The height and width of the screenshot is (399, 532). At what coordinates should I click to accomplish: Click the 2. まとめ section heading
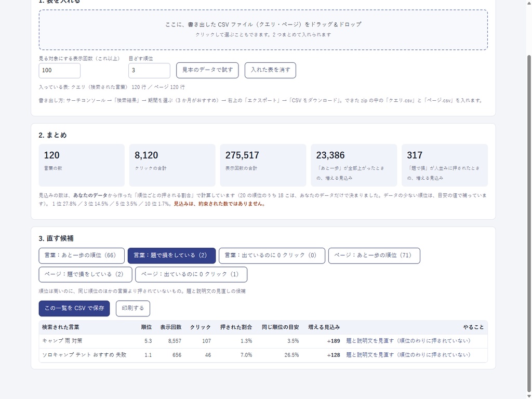(52, 135)
